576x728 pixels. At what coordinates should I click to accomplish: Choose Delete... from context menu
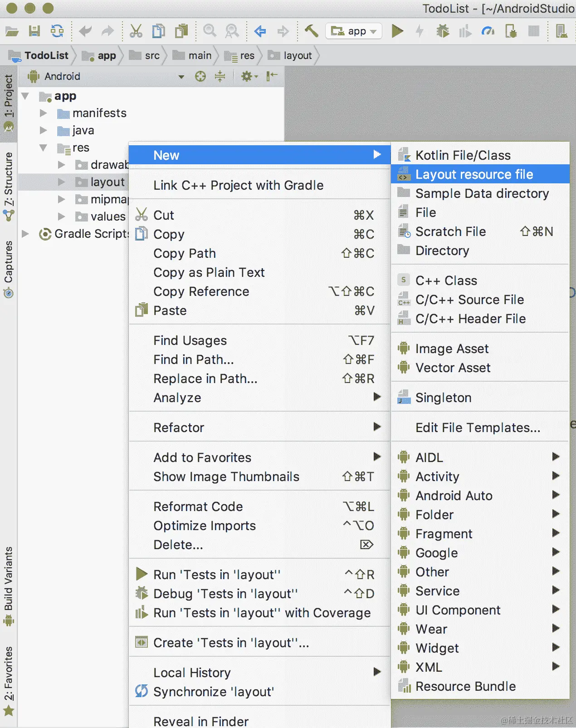[259, 545]
